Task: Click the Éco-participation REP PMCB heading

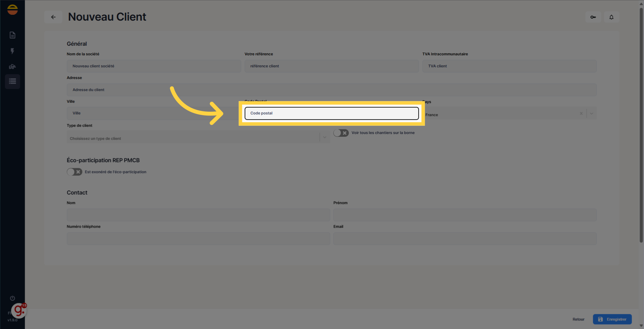Action: tap(103, 160)
